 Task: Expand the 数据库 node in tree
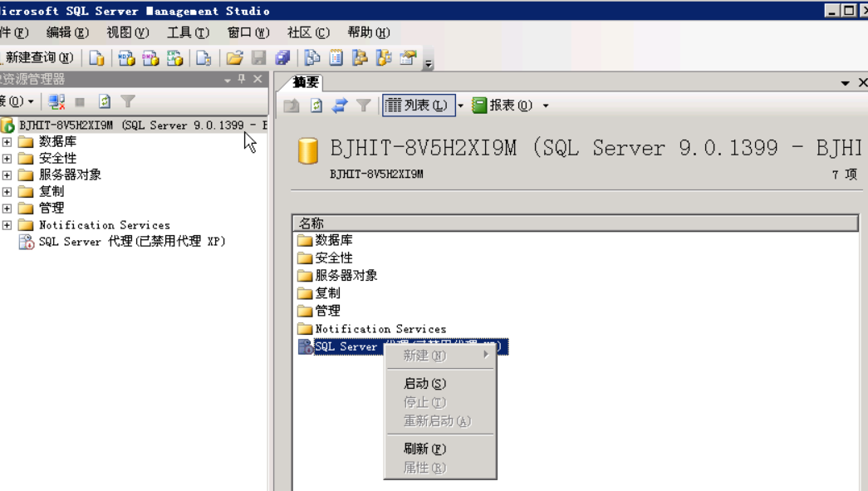[7, 142]
